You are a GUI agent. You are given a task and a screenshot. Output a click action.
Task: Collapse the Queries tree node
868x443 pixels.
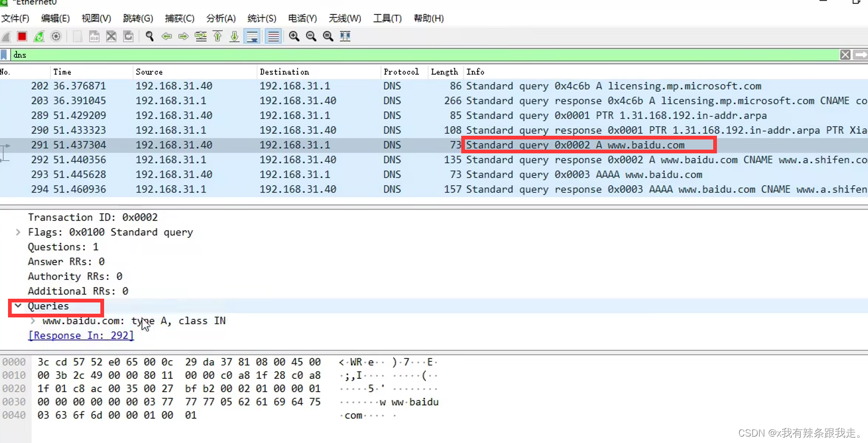click(18, 306)
